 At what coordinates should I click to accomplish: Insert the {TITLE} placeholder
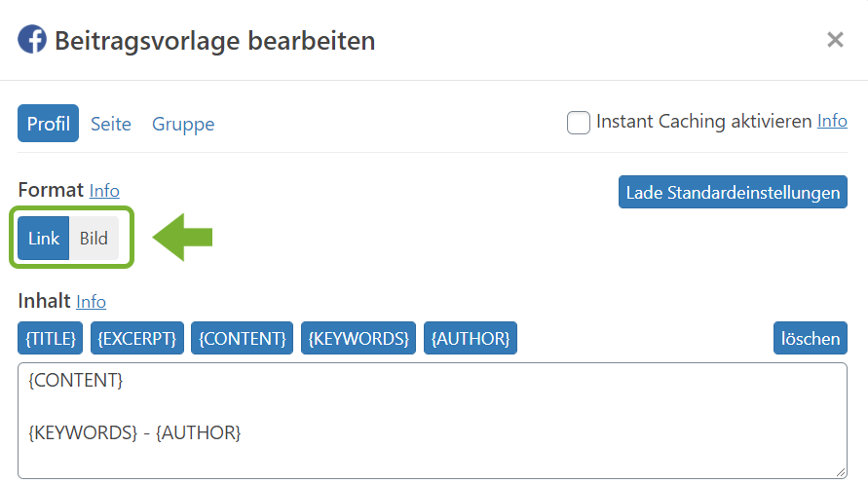51,338
